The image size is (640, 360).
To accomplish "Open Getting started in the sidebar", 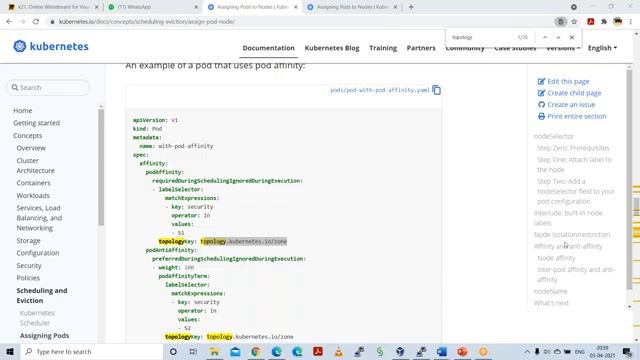I will pyautogui.click(x=36, y=123).
